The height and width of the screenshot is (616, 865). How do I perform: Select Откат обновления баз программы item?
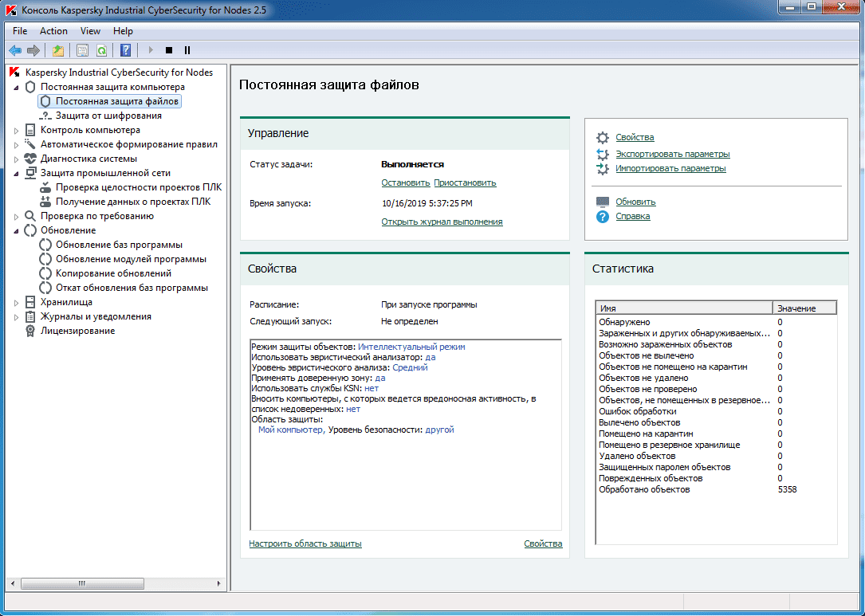click(132, 288)
